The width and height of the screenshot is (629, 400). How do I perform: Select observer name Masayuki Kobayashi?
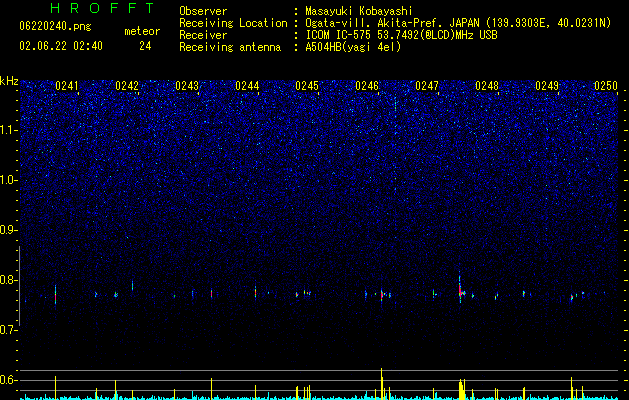click(x=358, y=11)
